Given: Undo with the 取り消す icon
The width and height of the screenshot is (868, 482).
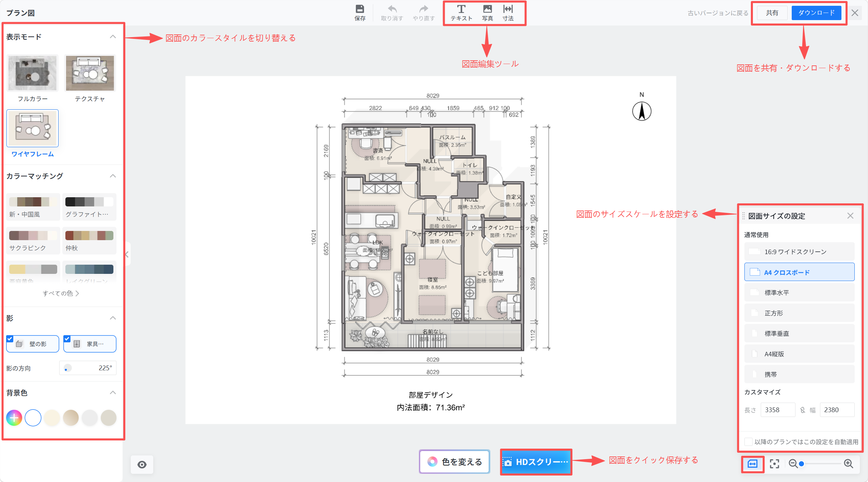Looking at the screenshot, I should 392,9.
